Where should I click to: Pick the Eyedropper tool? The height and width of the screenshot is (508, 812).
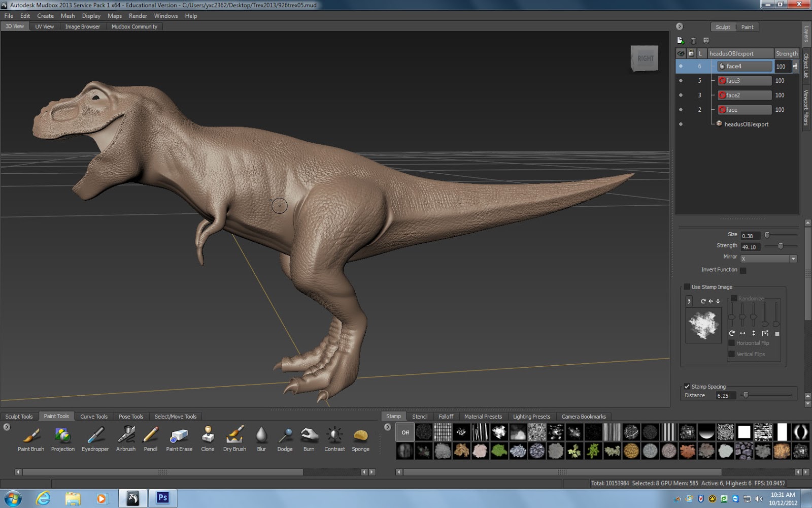click(x=95, y=436)
